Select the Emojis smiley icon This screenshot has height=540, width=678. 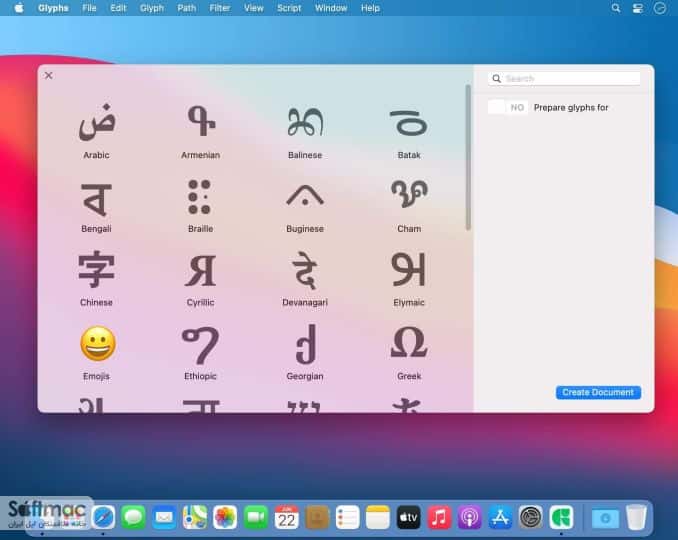98,344
